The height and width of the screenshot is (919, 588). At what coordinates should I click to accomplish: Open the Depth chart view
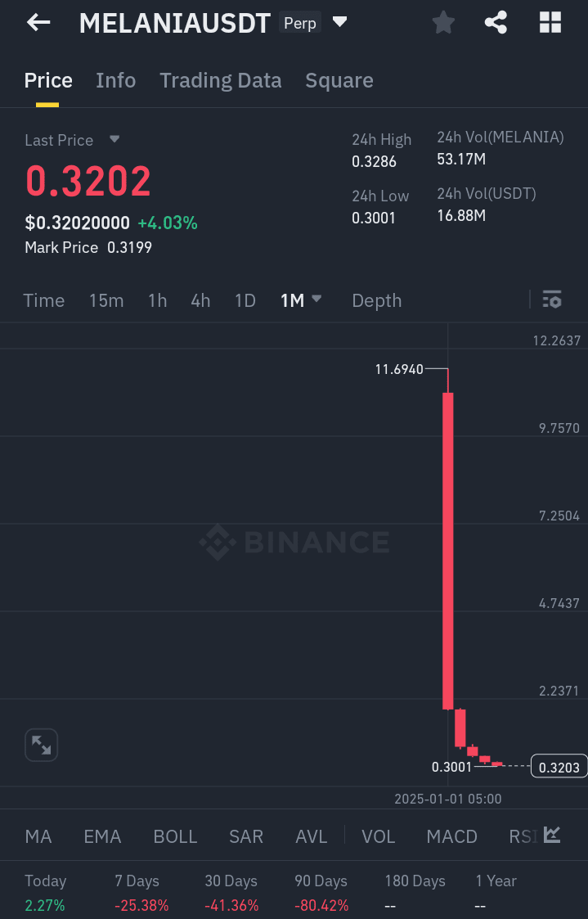click(x=376, y=300)
